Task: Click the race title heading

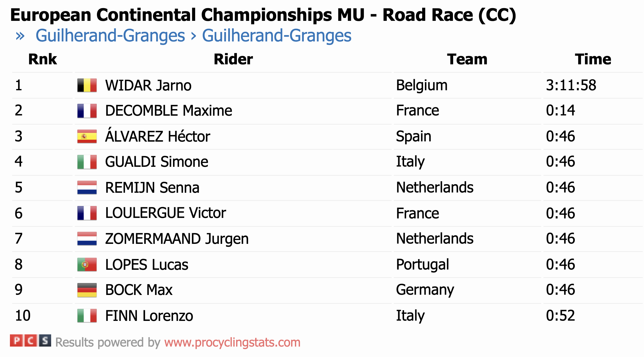Action: point(263,15)
